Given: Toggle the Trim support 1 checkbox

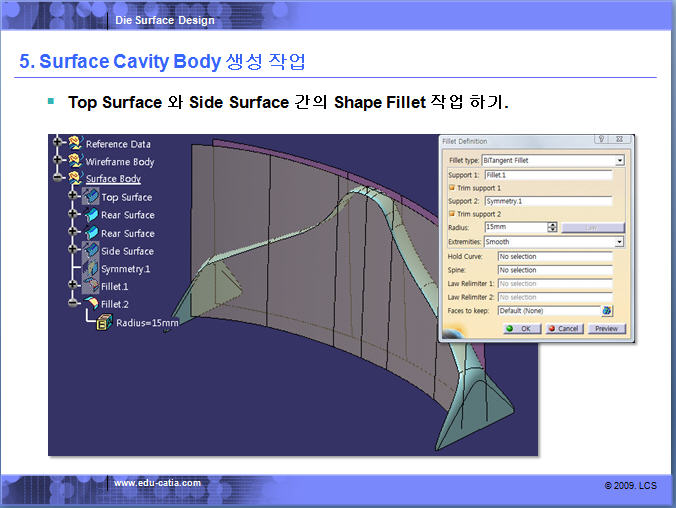Looking at the screenshot, I should point(452,188).
